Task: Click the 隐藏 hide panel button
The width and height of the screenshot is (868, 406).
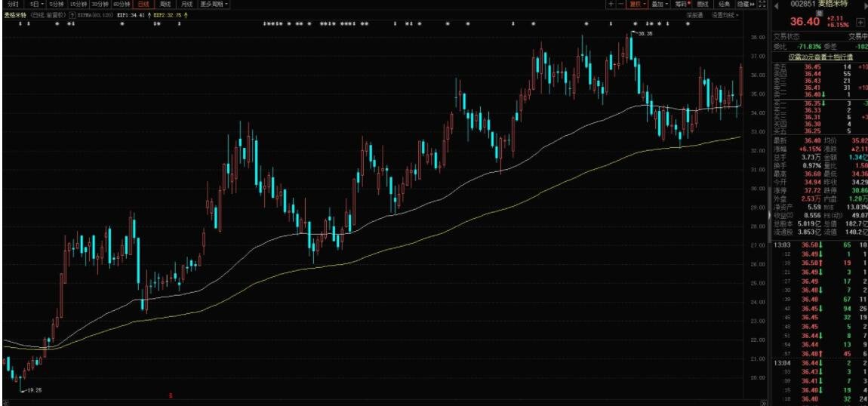Action: 746,4
